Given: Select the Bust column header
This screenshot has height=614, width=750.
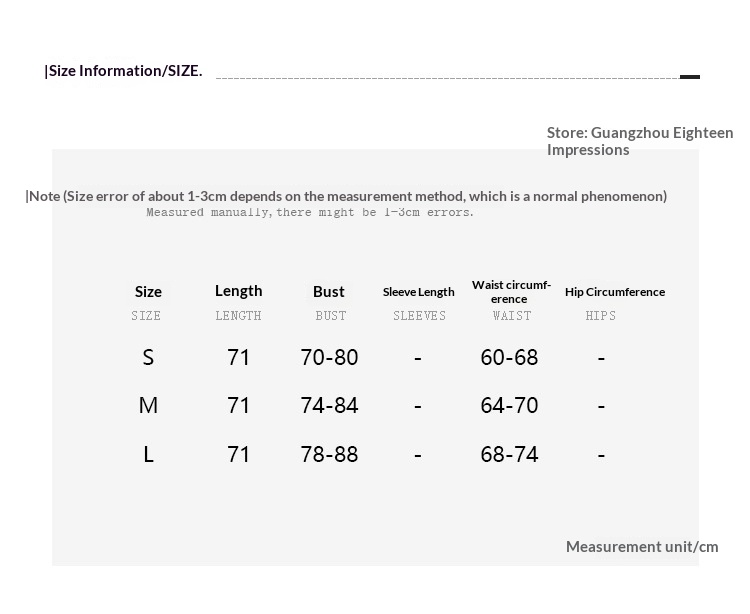Looking at the screenshot, I should pos(328,292).
